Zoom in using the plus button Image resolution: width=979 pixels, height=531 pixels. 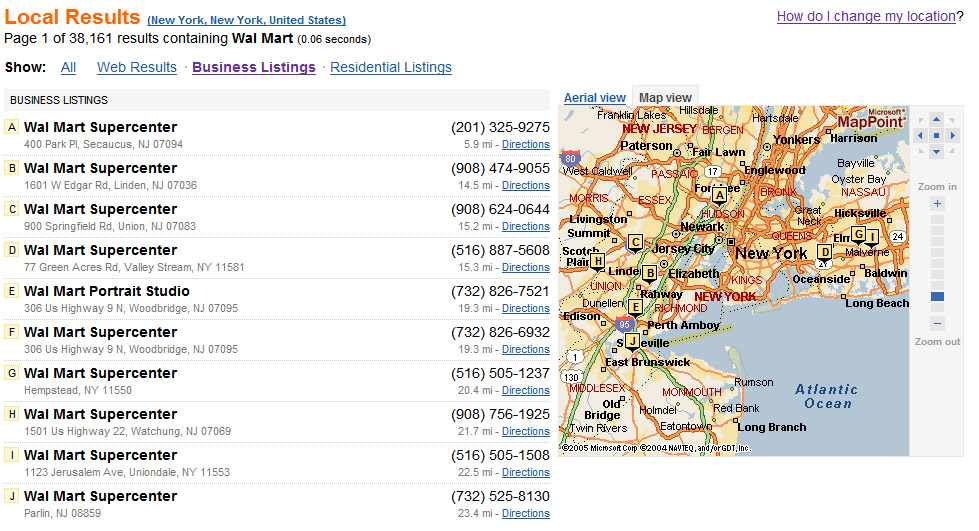coord(937,204)
